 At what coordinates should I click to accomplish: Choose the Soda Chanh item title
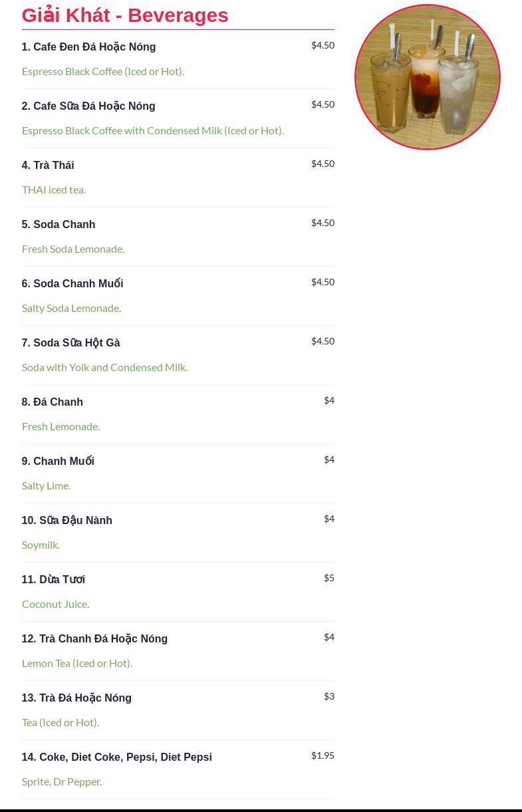59,225
